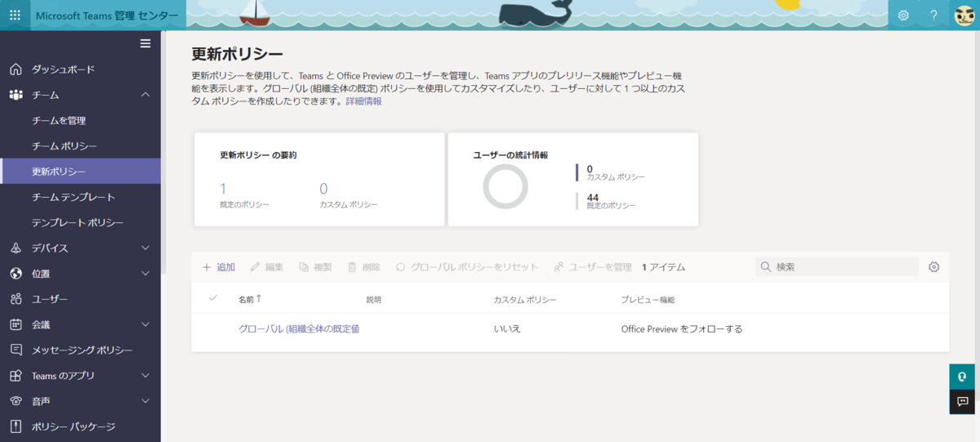Click the Meetings calendar icon
The width and height of the screenshot is (980, 442).
(x=16, y=324)
